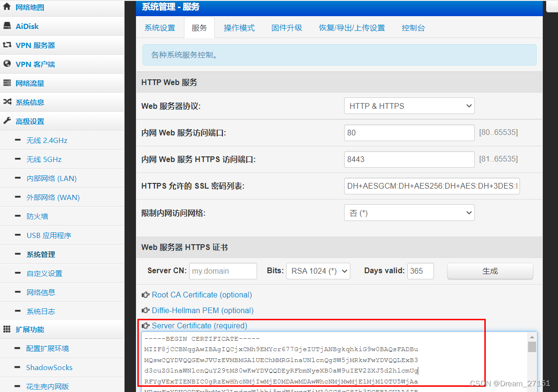The width and height of the screenshot is (558, 392).
Task: Click inside the Server Certificate text area
Action: coord(335,362)
